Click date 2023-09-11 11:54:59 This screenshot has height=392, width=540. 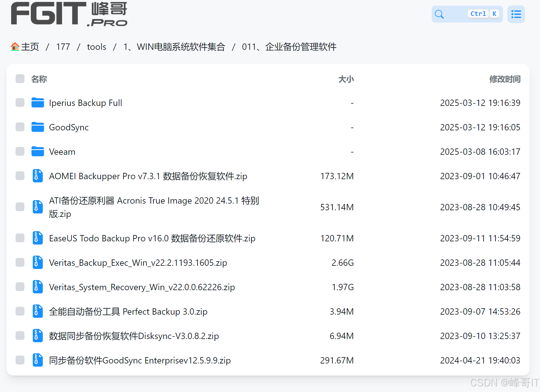pyautogui.click(x=480, y=238)
